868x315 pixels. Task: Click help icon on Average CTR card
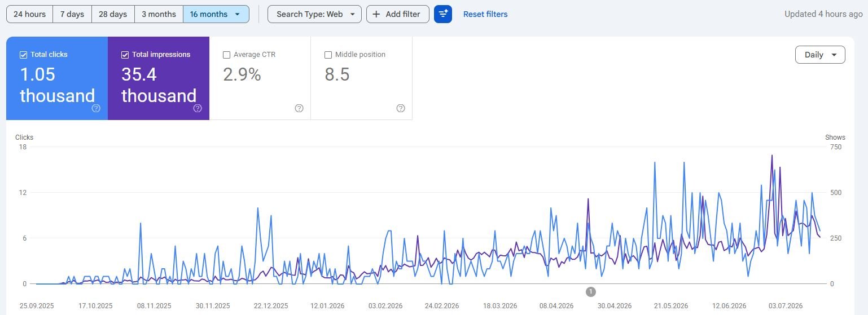click(x=299, y=108)
